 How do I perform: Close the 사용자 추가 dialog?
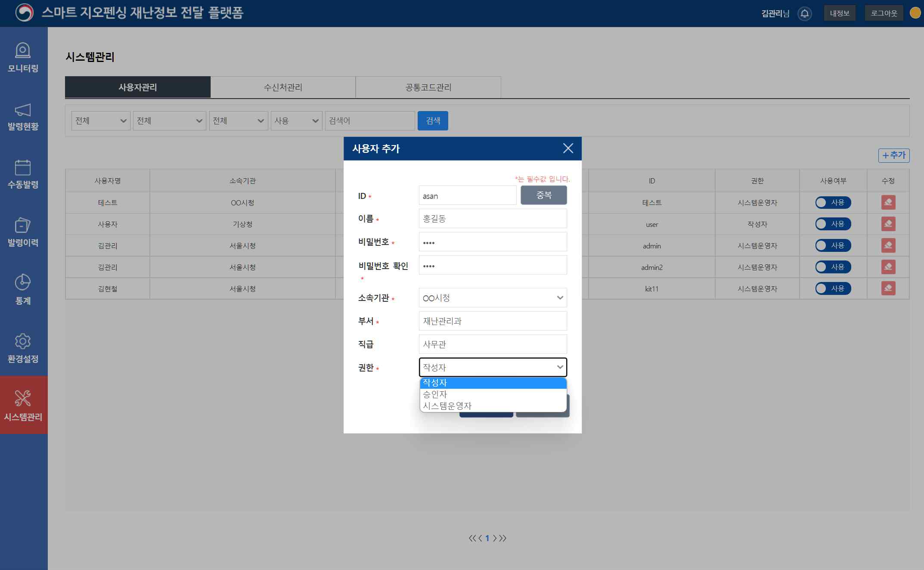(x=568, y=148)
